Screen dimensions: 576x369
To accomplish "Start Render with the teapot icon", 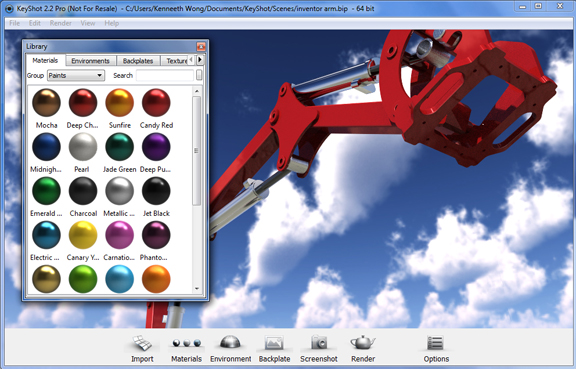I will coord(363,342).
